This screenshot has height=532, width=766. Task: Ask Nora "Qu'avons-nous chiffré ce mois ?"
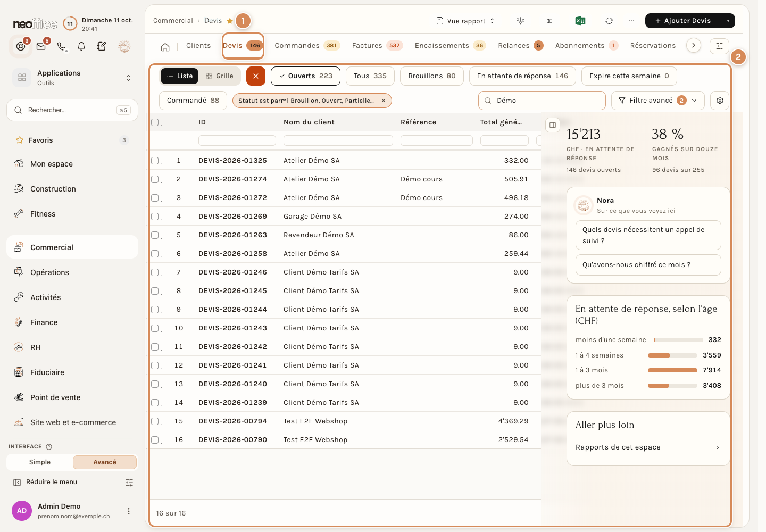[648, 265]
